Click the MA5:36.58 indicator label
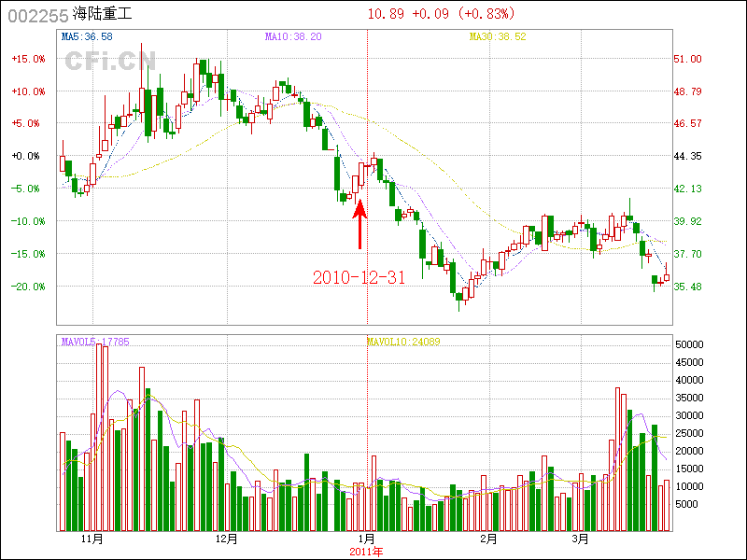Image resolution: width=747 pixels, height=560 pixels. [87, 36]
